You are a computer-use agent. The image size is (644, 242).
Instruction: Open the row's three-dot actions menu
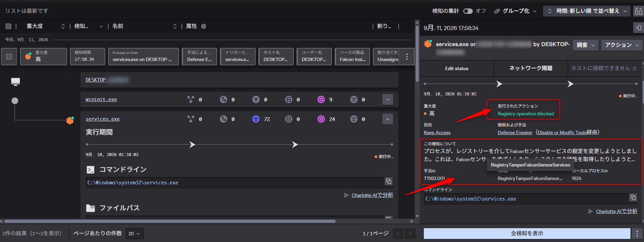pos(407,57)
